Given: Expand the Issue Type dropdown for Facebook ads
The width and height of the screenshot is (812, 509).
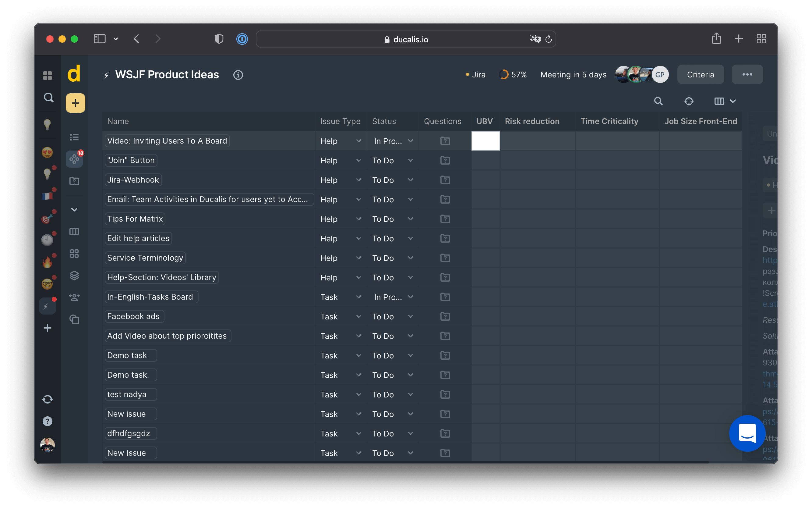Looking at the screenshot, I should (358, 316).
